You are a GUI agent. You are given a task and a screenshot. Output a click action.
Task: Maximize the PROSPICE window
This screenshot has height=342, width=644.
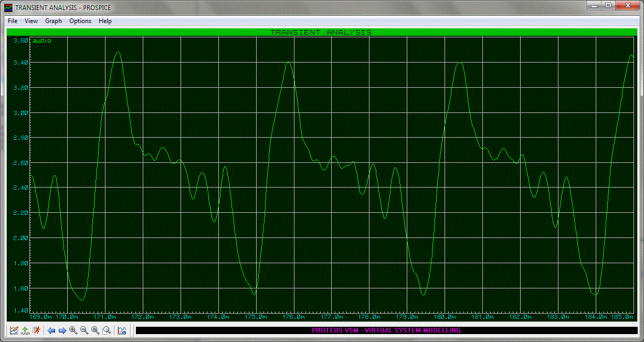tap(608, 5)
